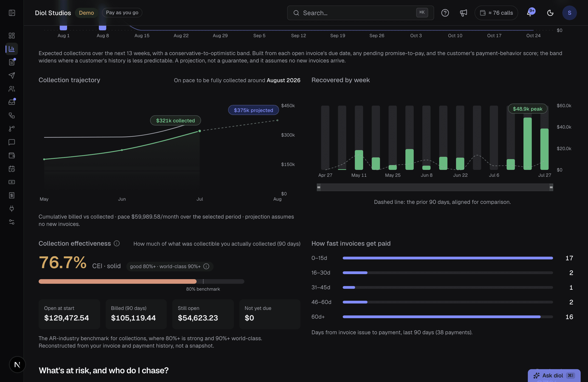
Task: Focus the Search input field
Action: tap(360, 13)
